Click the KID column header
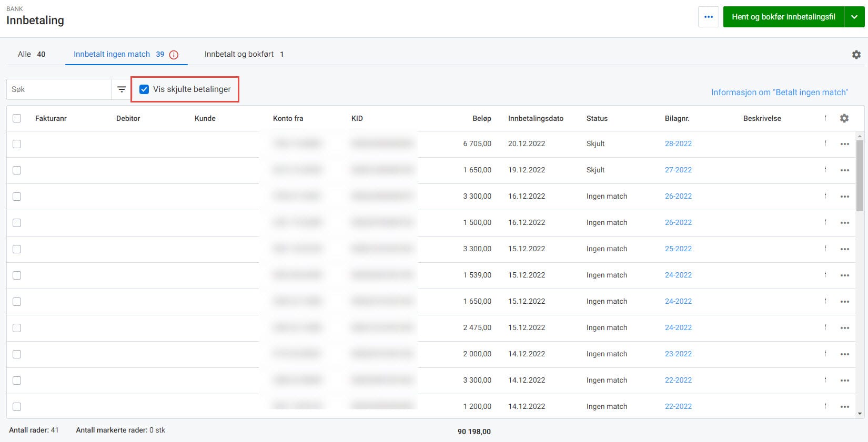868x442 pixels. 357,118
